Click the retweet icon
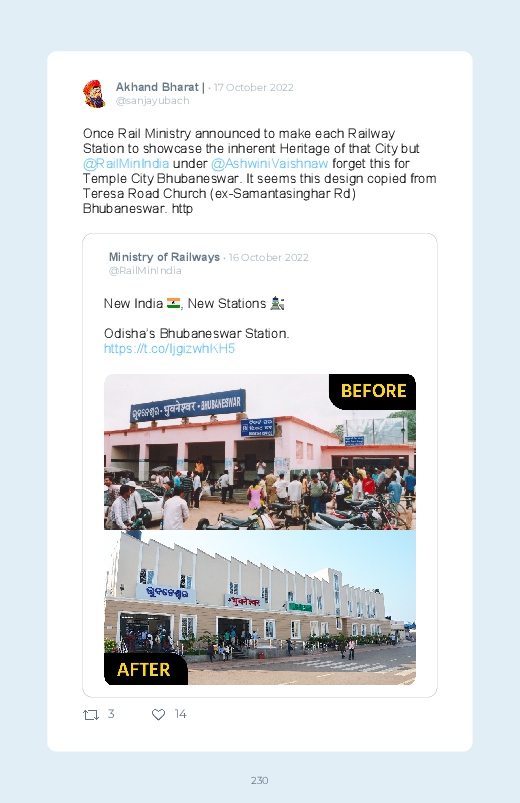 [91, 714]
